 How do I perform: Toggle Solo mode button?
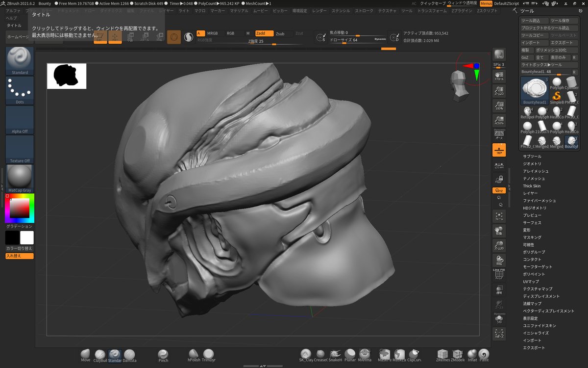point(499,319)
